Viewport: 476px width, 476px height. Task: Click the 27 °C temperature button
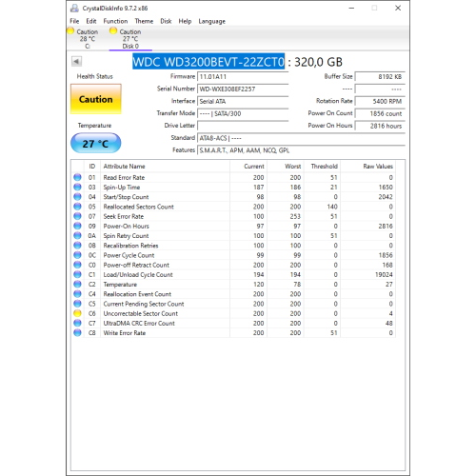point(96,144)
